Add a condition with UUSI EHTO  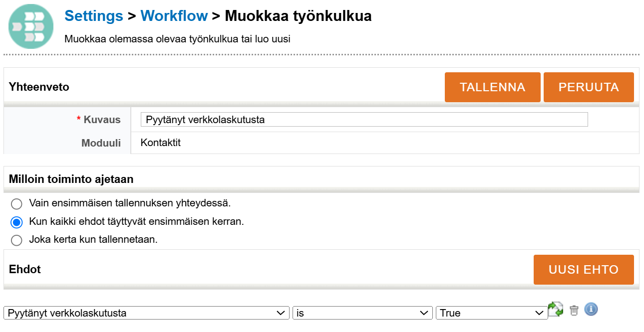click(584, 269)
